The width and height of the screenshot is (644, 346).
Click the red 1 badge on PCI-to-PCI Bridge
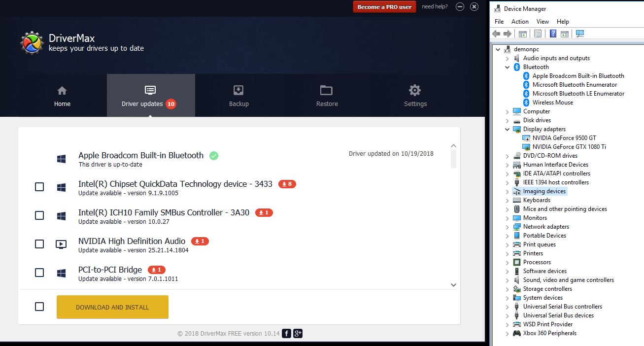(157, 270)
